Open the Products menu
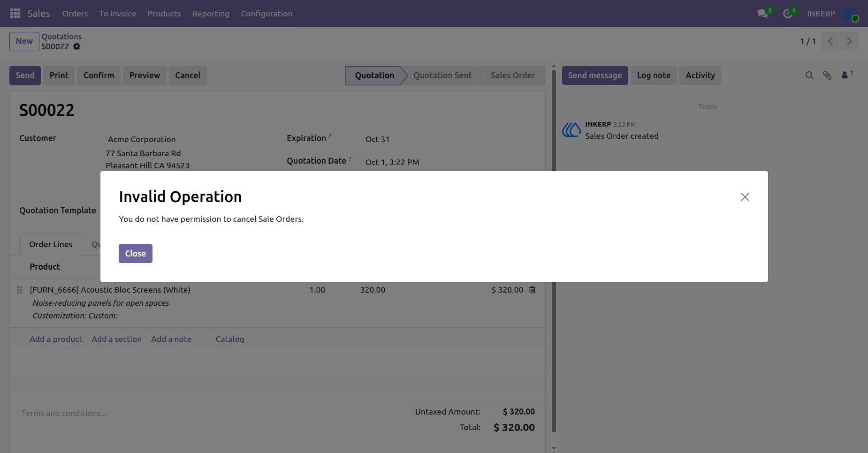Screen dimensions: 868x453 164,14
